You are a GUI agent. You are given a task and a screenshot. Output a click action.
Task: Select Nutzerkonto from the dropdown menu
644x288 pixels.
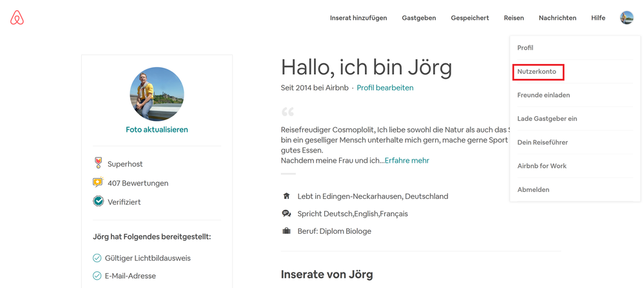click(537, 72)
